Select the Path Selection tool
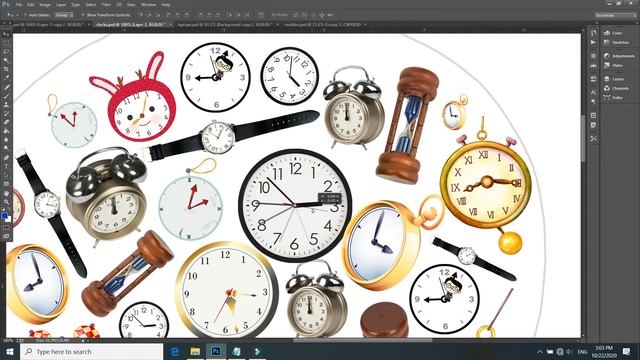The height and width of the screenshot is (360, 640). coord(6,175)
